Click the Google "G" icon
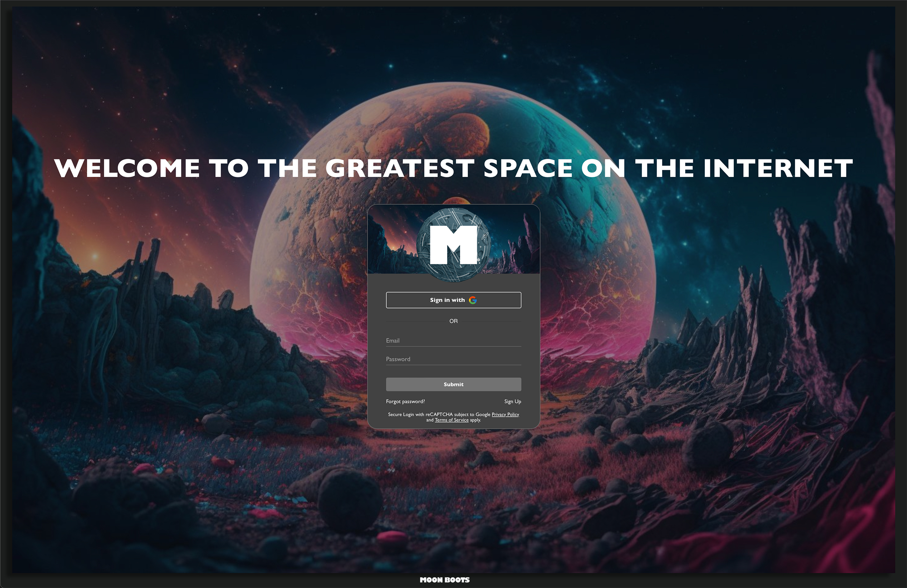 tap(473, 300)
